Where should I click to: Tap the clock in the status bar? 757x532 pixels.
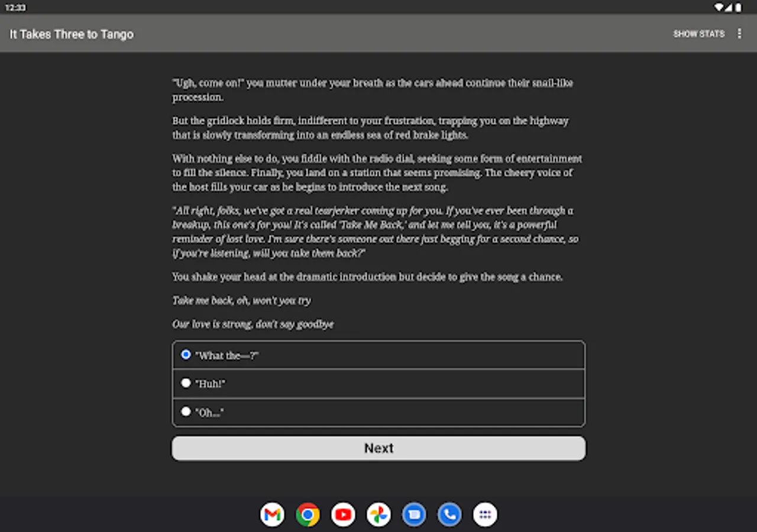coord(15,7)
